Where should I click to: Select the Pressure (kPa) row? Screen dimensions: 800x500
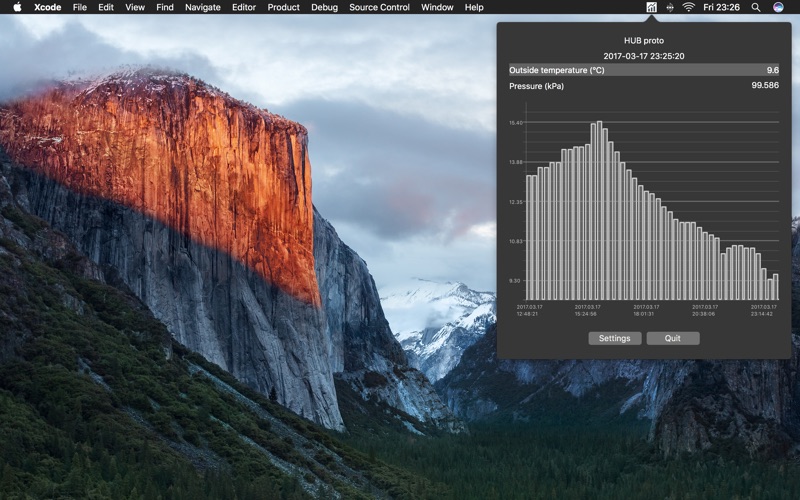(644, 86)
